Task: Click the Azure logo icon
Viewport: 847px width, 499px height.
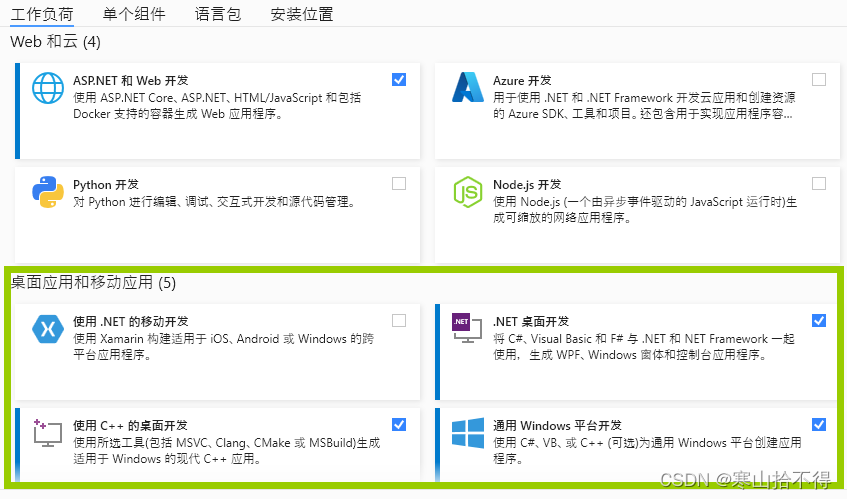Action: tap(468, 87)
